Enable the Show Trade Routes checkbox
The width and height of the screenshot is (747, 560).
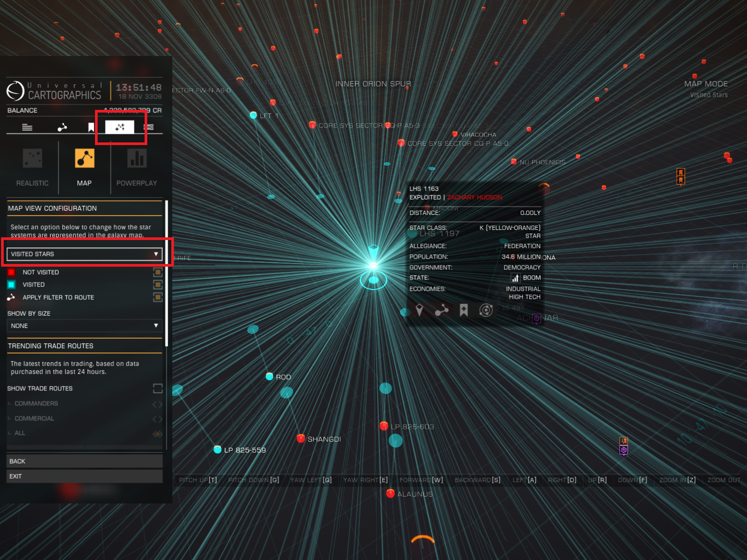pyautogui.click(x=157, y=388)
